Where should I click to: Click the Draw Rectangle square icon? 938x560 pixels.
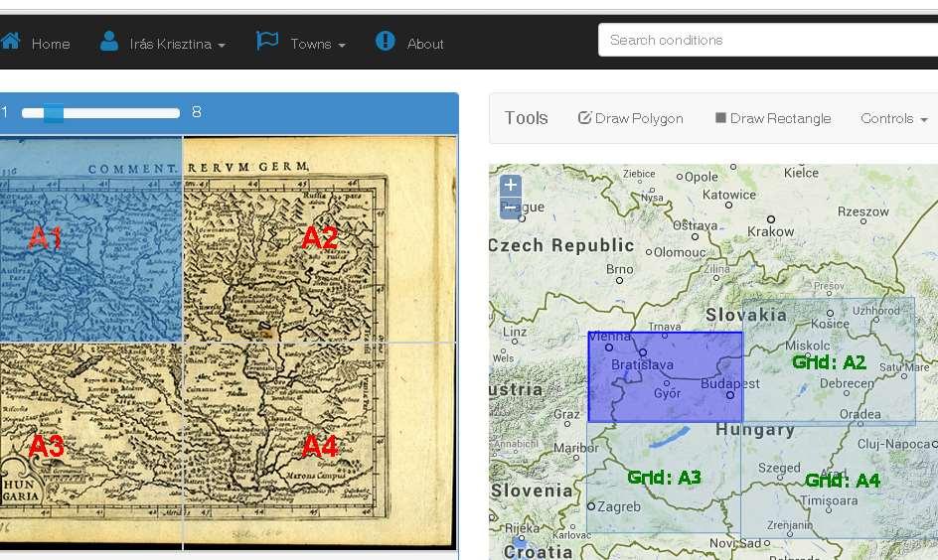pos(720,117)
